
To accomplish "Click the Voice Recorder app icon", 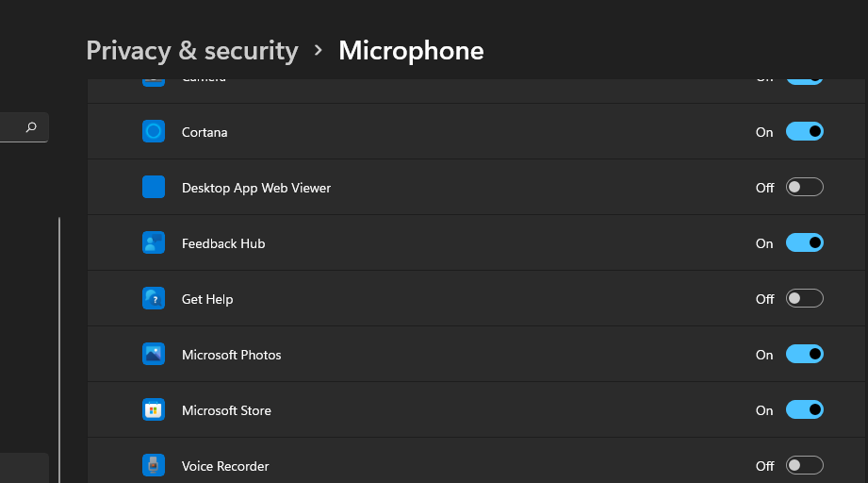I will click(x=154, y=465).
